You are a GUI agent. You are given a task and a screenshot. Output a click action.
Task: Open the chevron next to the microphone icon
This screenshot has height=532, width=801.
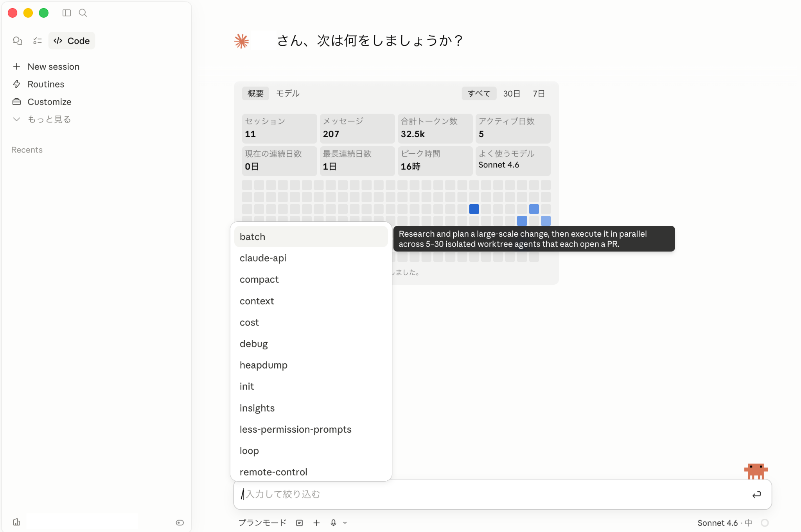[345, 523]
